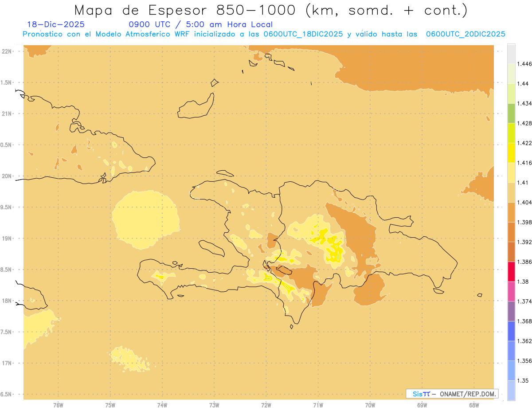Viewport: 532px width, 411px height.
Task: Click the date label '18-Dic-2025'
Action: tap(56, 24)
